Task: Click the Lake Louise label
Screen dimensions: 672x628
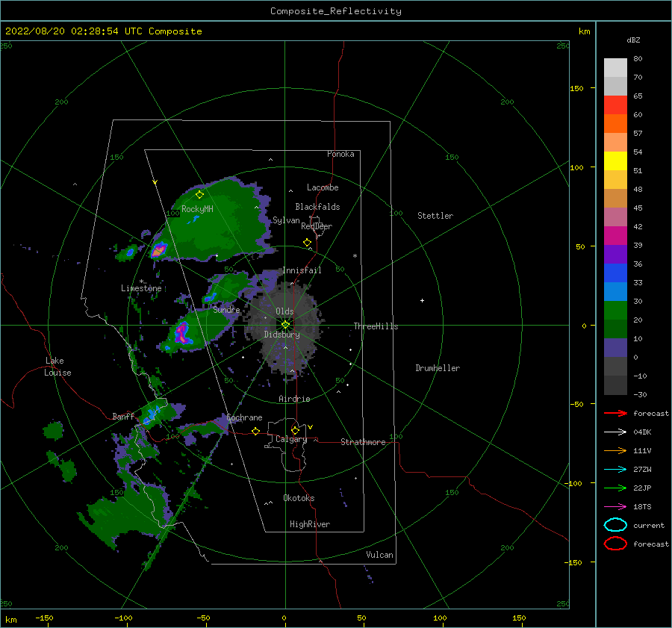Action: (58, 367)
